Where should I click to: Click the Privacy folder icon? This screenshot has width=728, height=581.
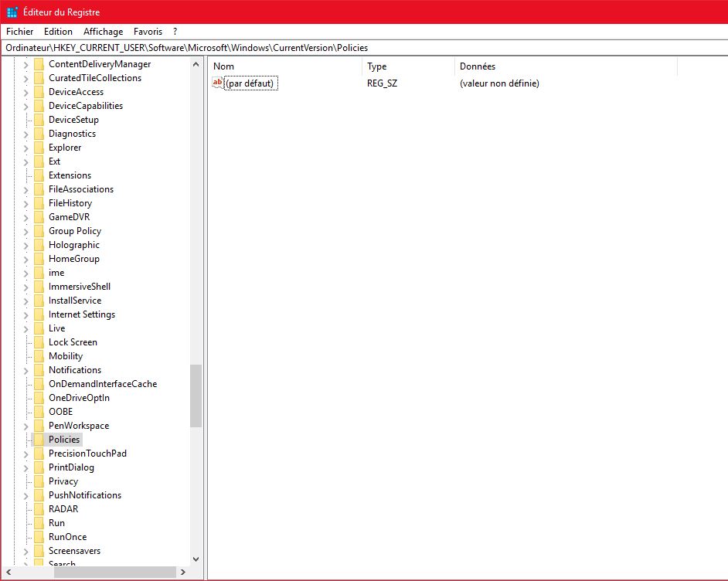[x=39, y=481]
